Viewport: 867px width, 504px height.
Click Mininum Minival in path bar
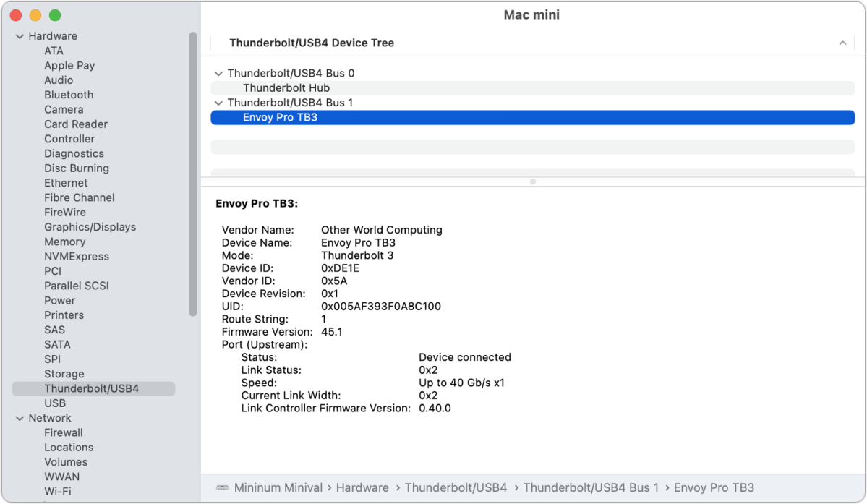(x=278, y=487)
